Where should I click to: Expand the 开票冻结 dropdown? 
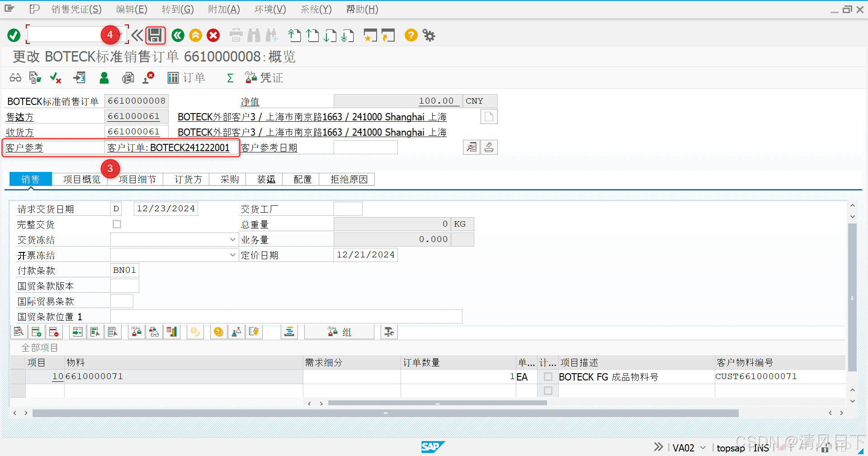click(232, 255)
